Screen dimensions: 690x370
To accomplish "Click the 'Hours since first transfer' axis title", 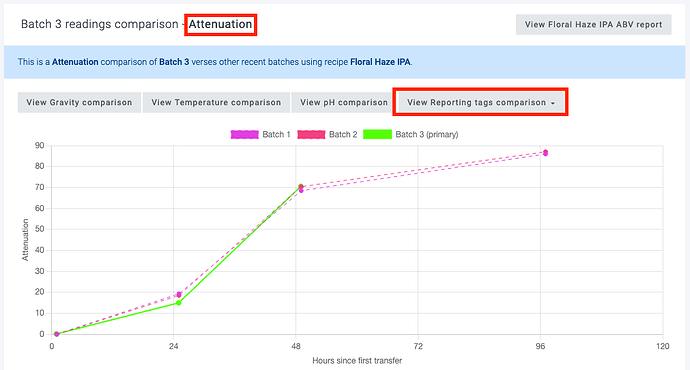I will click(x=357, y=361).
